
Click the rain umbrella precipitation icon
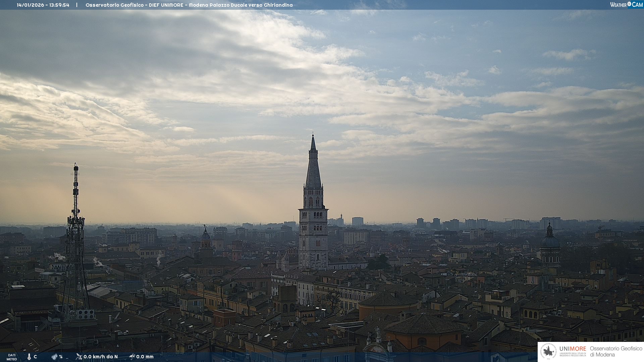coord(132,356)
